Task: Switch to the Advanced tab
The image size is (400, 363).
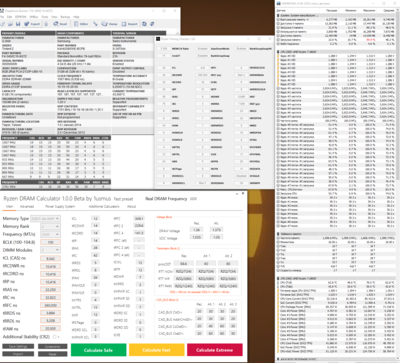Action: coord(27,207)
